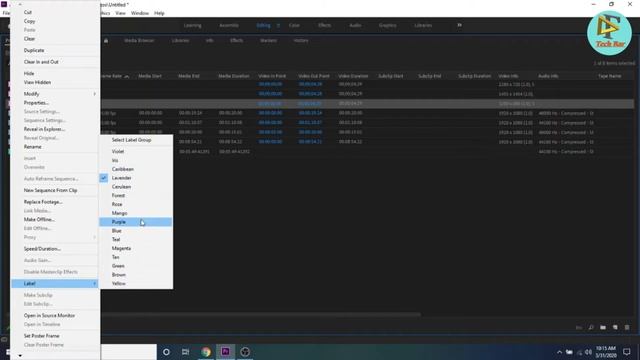Set label color to Green
The height and width of the screenshot is (360, 640).
tap(118, 266)
